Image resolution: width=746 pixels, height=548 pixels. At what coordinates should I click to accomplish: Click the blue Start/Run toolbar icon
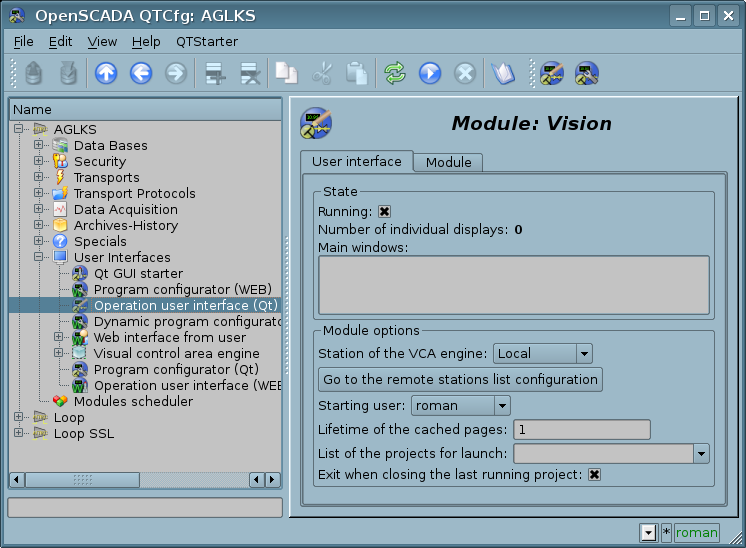pyautogui.click(x=430, y=73)
